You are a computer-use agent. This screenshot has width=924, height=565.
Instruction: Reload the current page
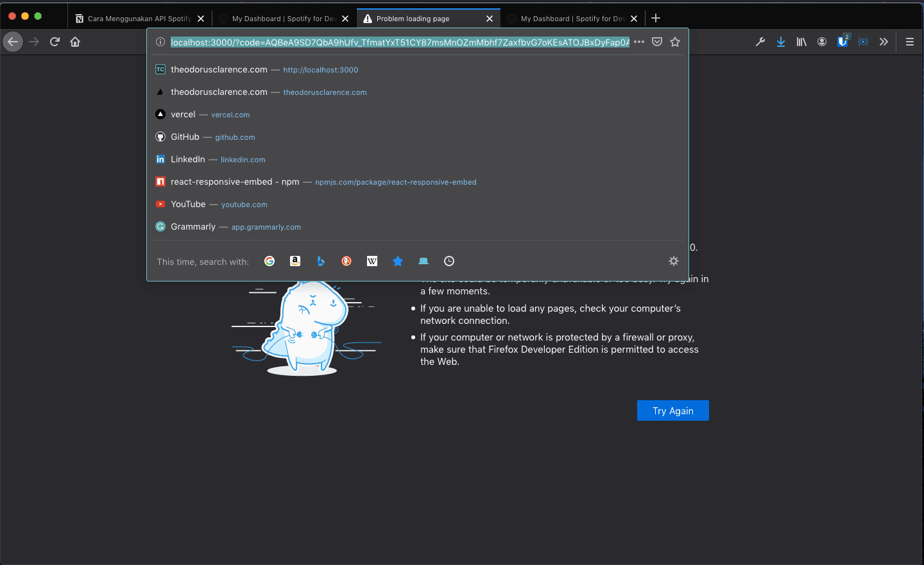pyautogui.click(x=55, y=42)
